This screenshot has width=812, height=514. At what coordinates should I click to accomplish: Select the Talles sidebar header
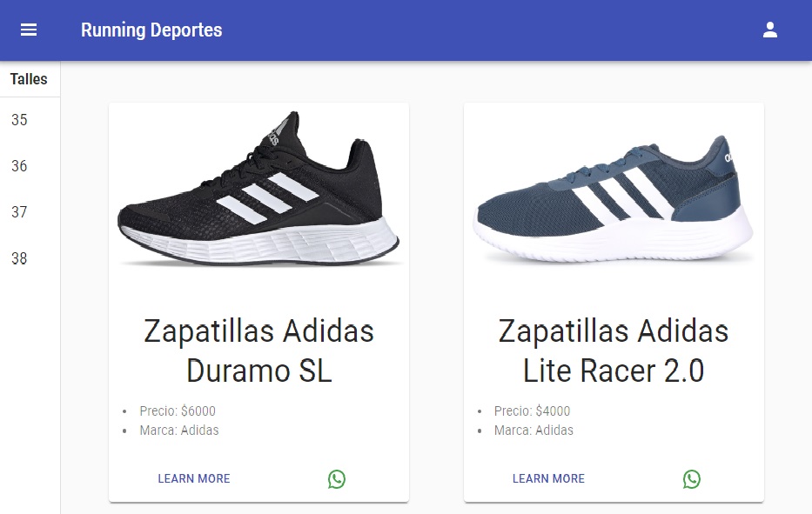(30, 79)
